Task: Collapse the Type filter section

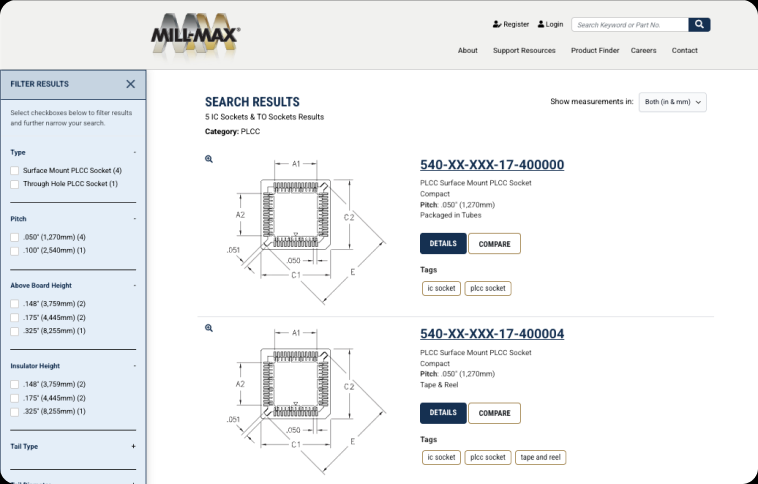Action: coord(134,152)
